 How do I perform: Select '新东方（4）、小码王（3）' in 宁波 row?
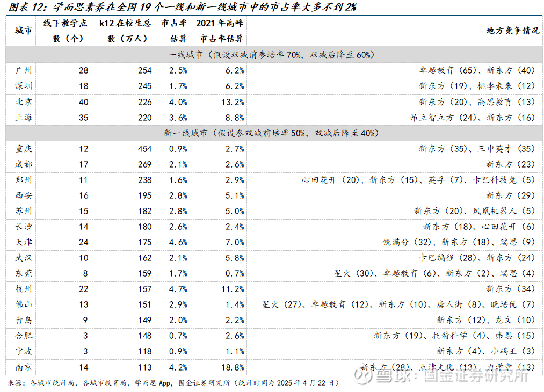click(x=485, y=351)
